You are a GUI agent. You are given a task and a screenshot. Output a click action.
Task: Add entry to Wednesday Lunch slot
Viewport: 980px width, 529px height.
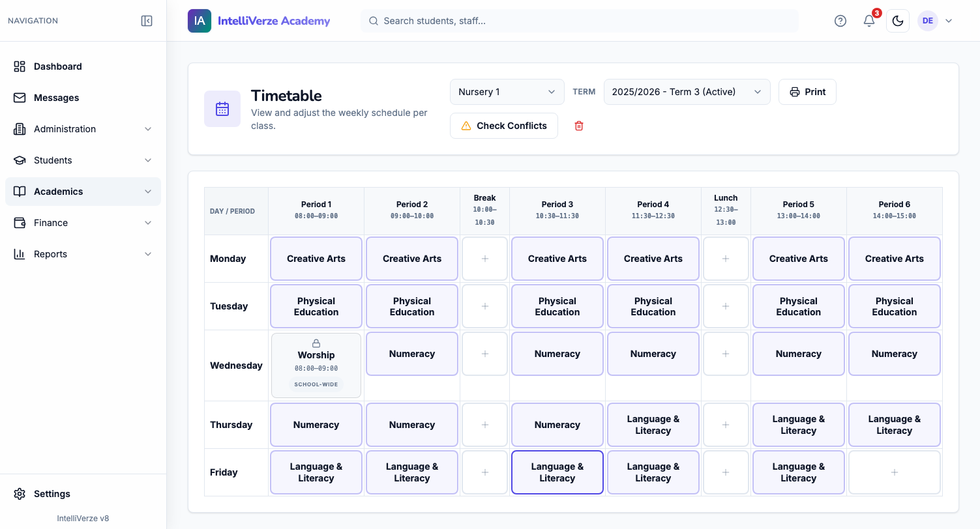[x=726, y=354]
